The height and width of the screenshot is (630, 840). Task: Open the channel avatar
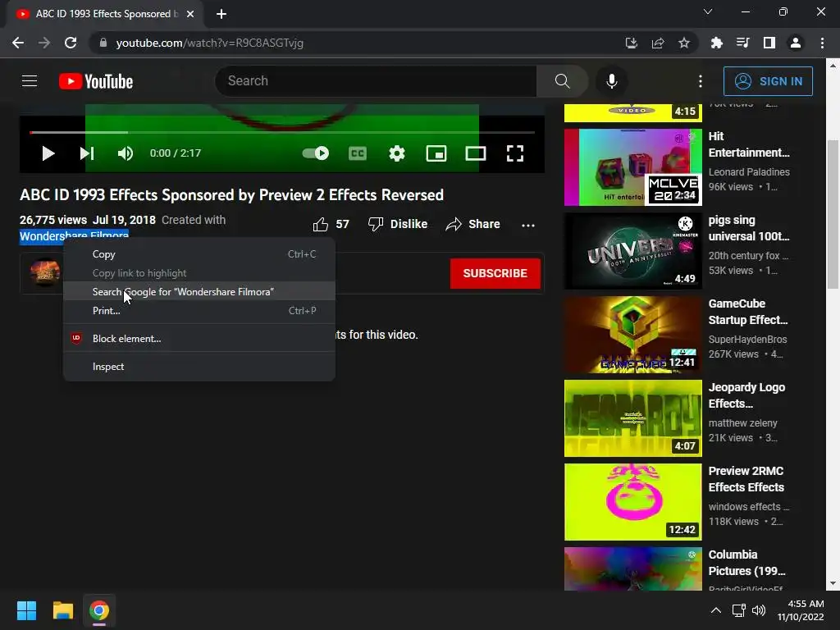click(44, 272)
